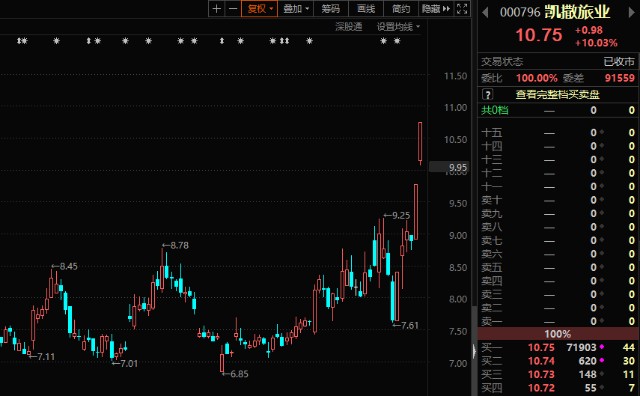Click 委比 value 100.00%

537,78
